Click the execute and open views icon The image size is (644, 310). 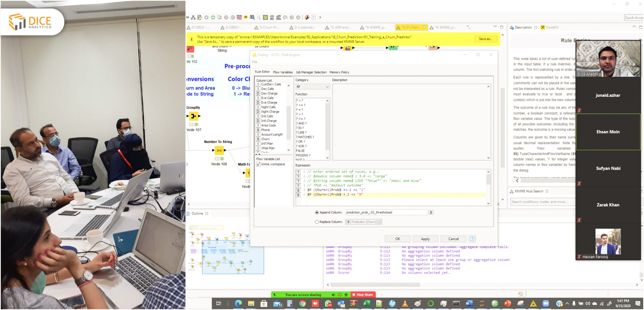[x=220, y=17]
